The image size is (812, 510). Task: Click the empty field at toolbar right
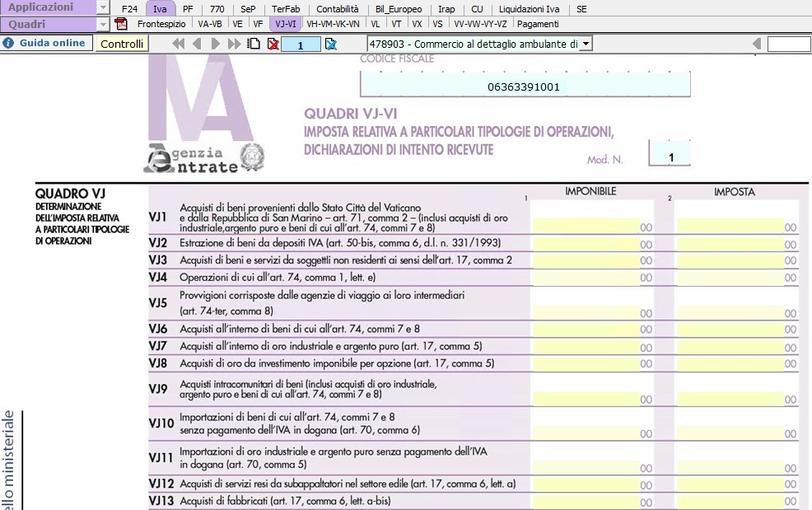(789, 44)
